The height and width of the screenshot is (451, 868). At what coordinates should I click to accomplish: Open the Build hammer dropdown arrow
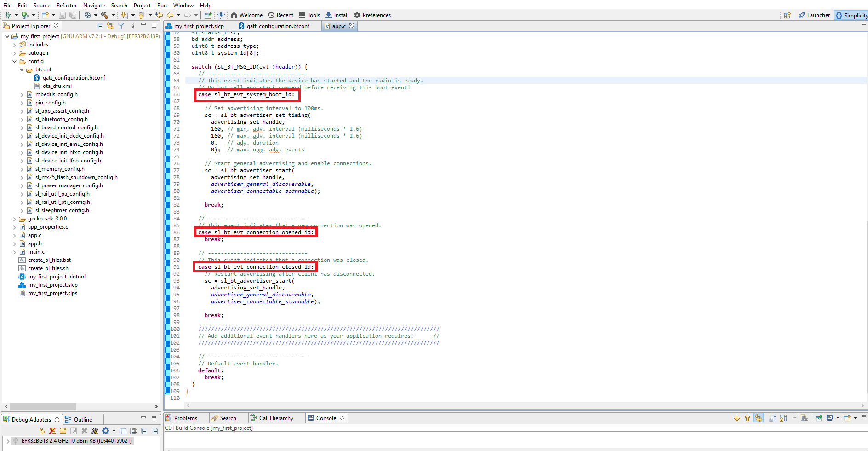(x=113, y=15)
